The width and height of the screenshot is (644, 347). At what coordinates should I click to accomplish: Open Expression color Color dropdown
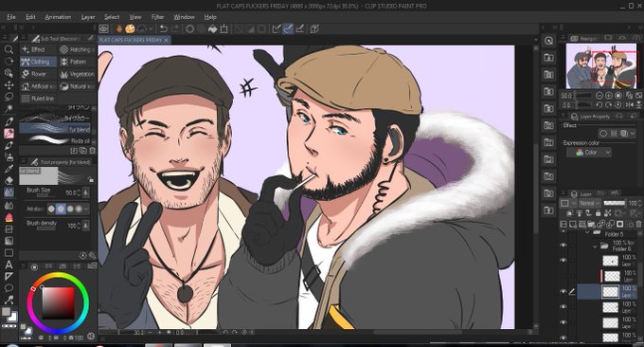pos(589,153)
